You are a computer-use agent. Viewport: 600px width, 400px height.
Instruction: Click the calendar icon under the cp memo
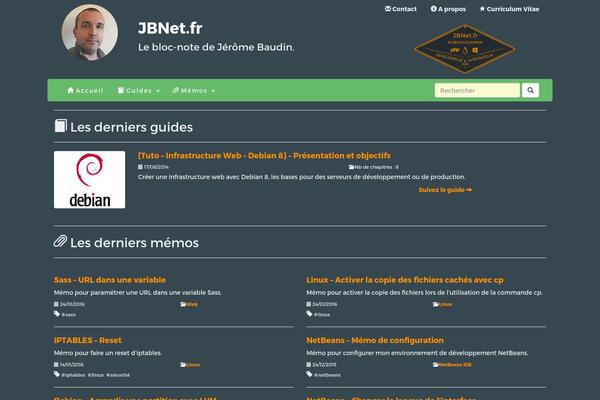[x=308, y=304]
